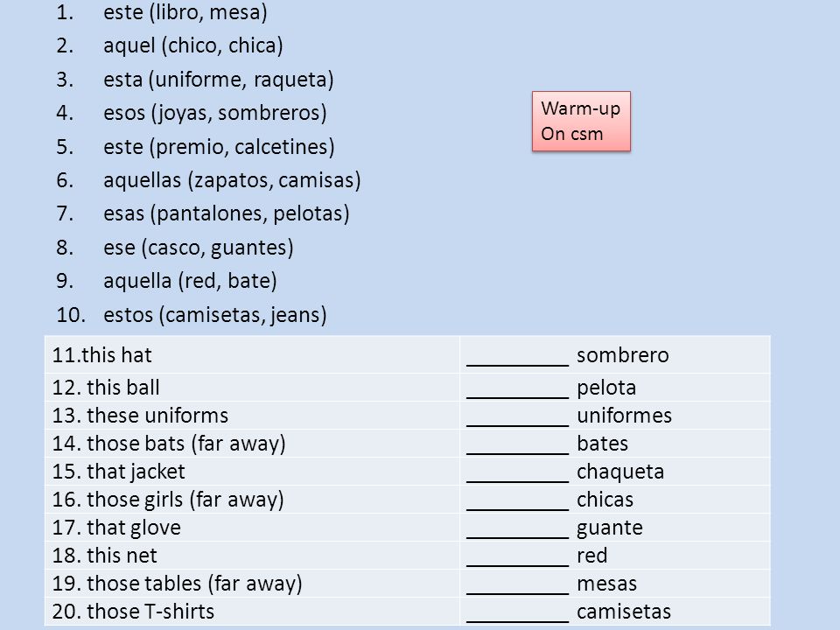Click line 6 aquellas (zapatos, camisas)
The image size is (840, 630).
[x=208, y=180]
